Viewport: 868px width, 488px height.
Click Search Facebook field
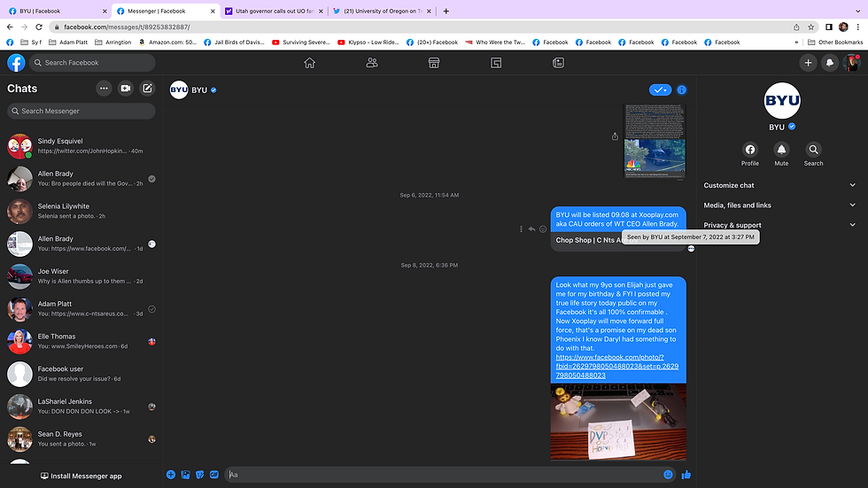tap(92, 63)
